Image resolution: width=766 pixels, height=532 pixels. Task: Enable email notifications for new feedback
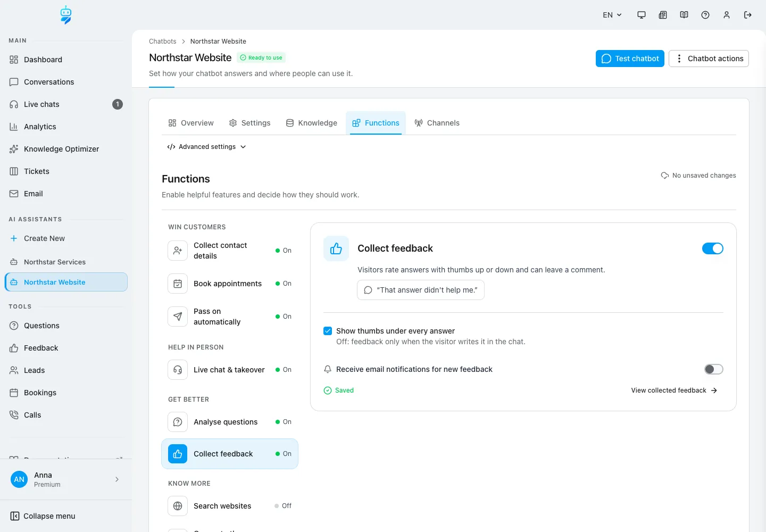tap(714, 369)
